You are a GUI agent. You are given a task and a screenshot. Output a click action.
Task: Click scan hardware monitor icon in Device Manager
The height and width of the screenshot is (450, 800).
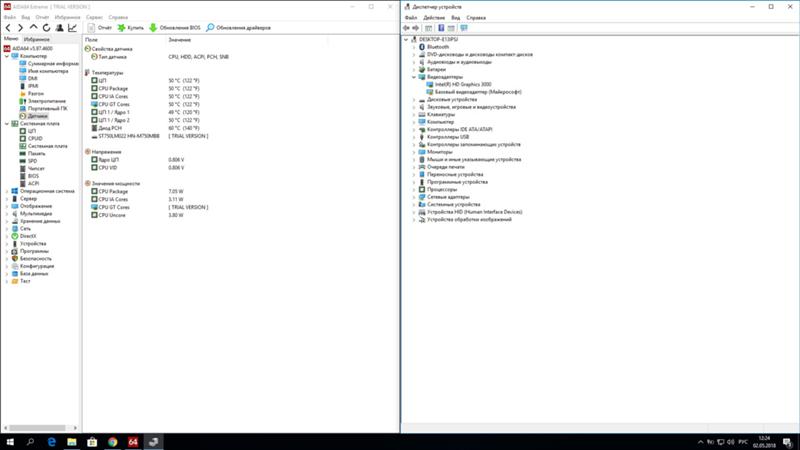tap(464, 28)
